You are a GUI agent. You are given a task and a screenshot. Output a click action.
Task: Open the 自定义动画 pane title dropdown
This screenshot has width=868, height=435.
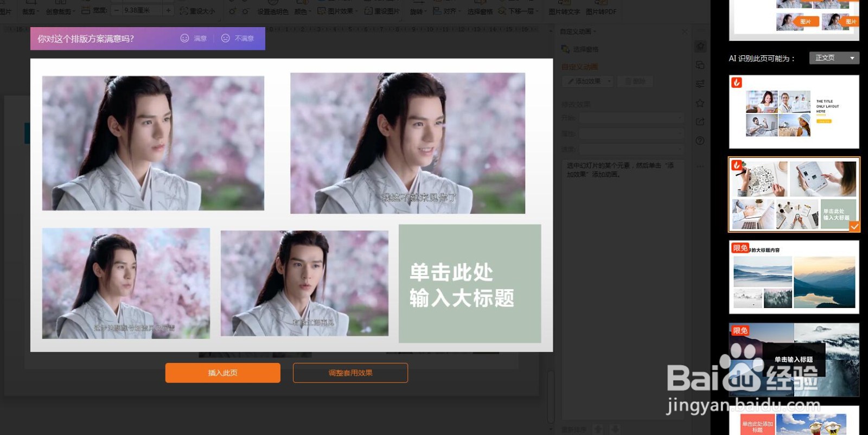point(578,31)
